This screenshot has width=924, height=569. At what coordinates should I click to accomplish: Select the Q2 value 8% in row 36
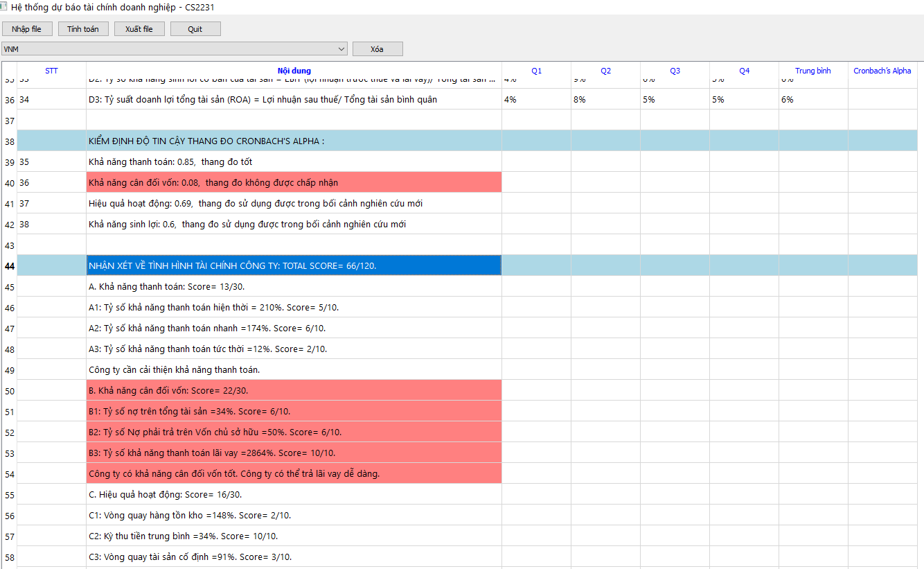tap(606, 99)
